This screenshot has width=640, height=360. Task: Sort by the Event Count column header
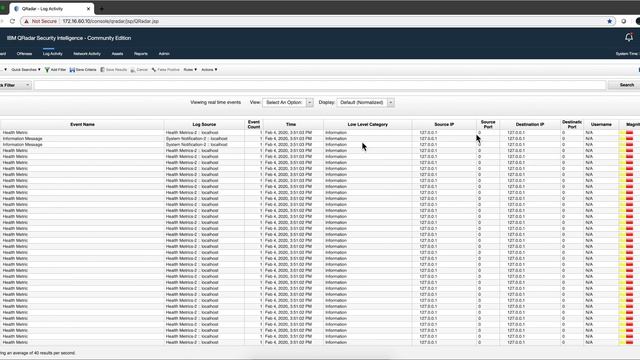(x=253, y=124)
